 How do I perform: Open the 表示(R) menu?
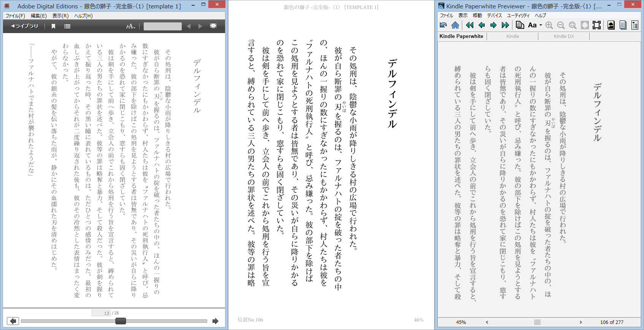coord(60,16)
